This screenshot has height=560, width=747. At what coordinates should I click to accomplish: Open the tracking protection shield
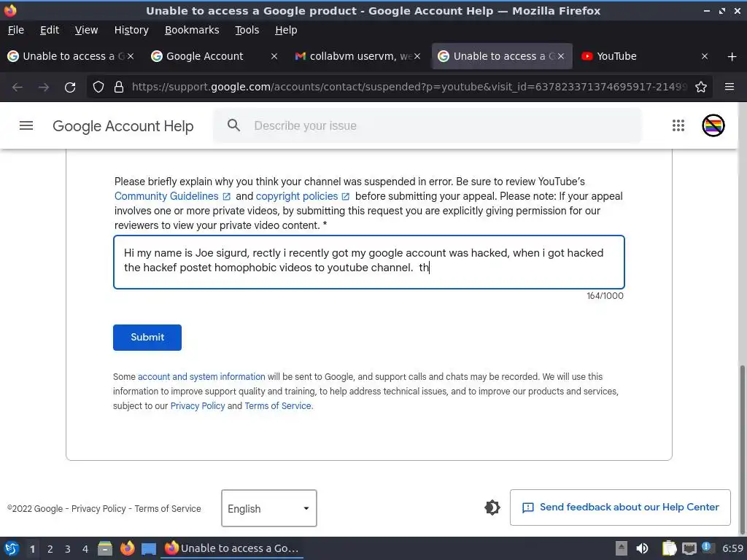point(98,87)
